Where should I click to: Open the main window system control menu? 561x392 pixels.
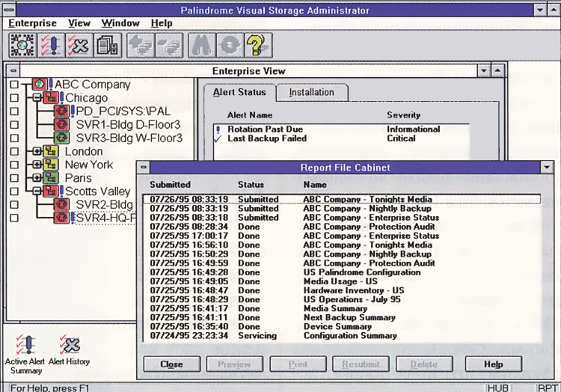tap(9, 10)
